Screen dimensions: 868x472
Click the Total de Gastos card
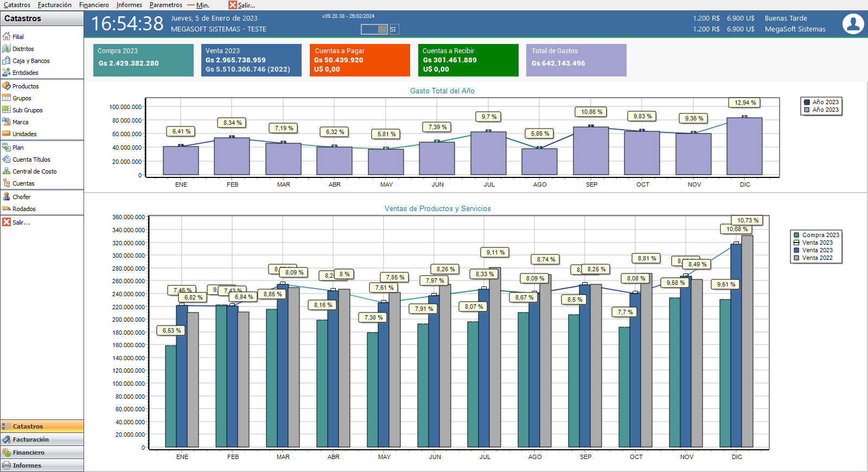pyautogui.click(x=576, y=60)
